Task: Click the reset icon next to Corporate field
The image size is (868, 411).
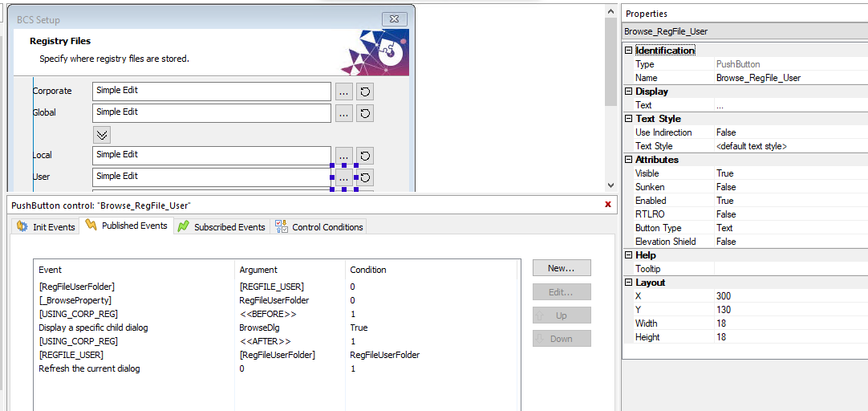Action: click(365, 92)
